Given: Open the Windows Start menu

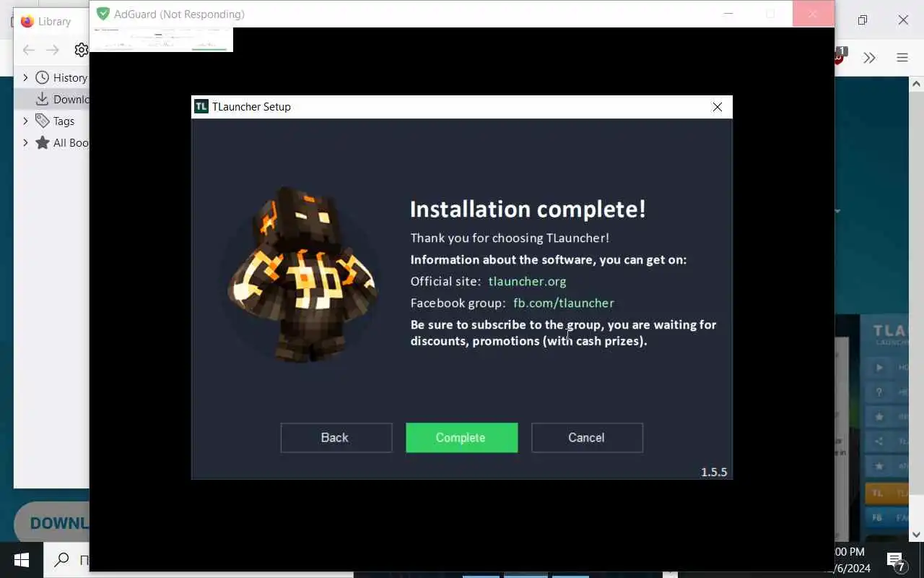Looking at the screenshot, I should 22,560.
